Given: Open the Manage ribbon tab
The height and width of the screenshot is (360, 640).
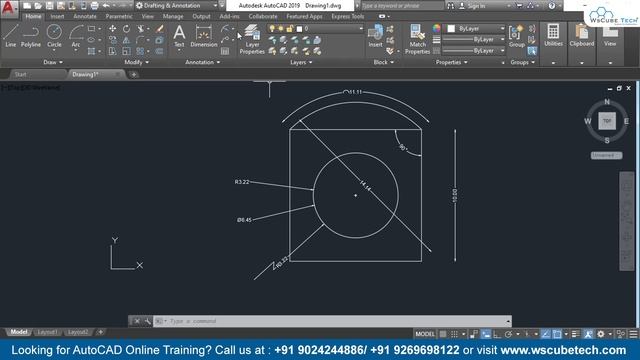Looking at the screenshot, I should (x=173, y=16).
